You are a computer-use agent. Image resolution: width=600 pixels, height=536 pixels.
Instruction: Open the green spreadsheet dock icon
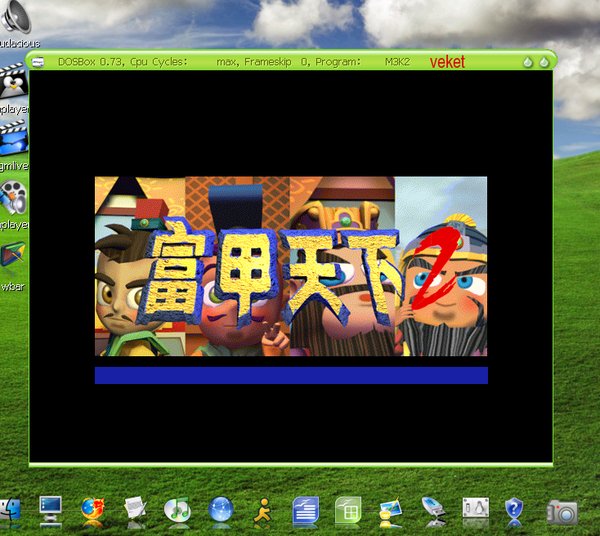coord(348,510)
